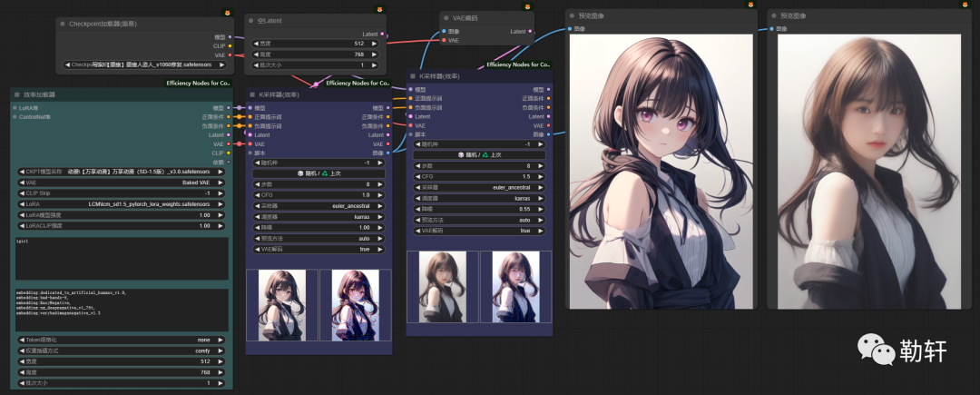
Task: Click the VAE output port on Checkpoint加载器
Action: pos(230,55)
